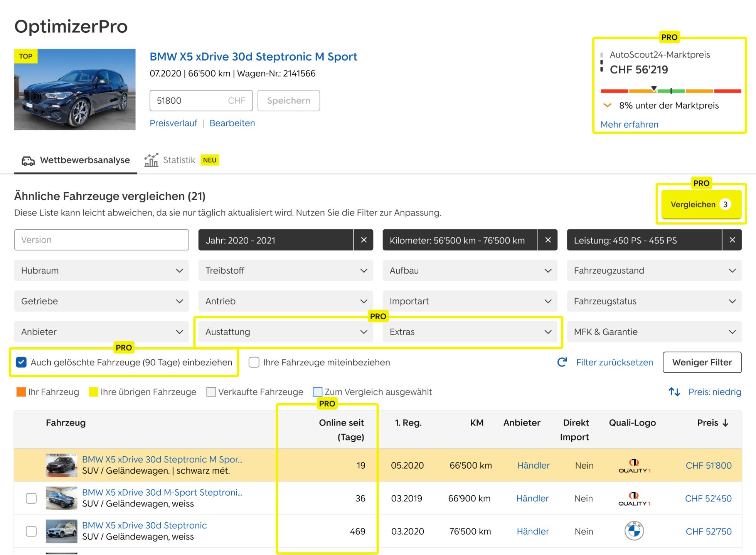Open the Extras dropdown
Screen dimensions: 756x555
(x=470, y=332)
